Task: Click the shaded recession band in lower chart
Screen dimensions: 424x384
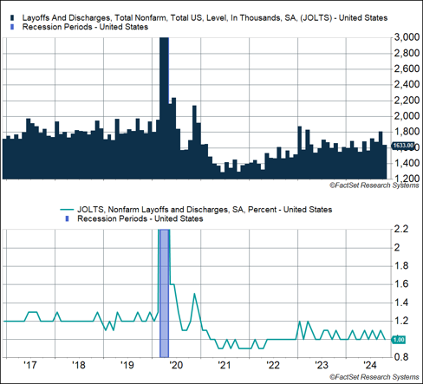Action: [164, 293]
